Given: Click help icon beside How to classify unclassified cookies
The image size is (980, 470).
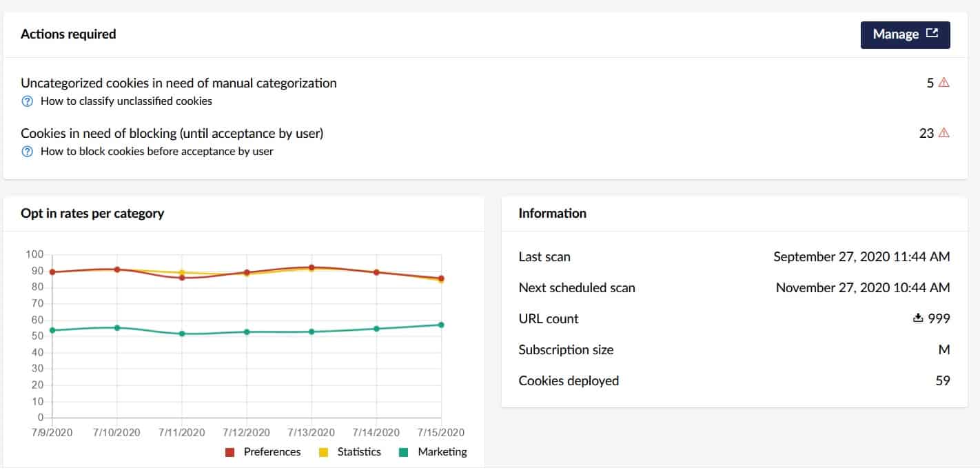Looking at the screenshot, I should pyautogui.click(x=28, y=101).
